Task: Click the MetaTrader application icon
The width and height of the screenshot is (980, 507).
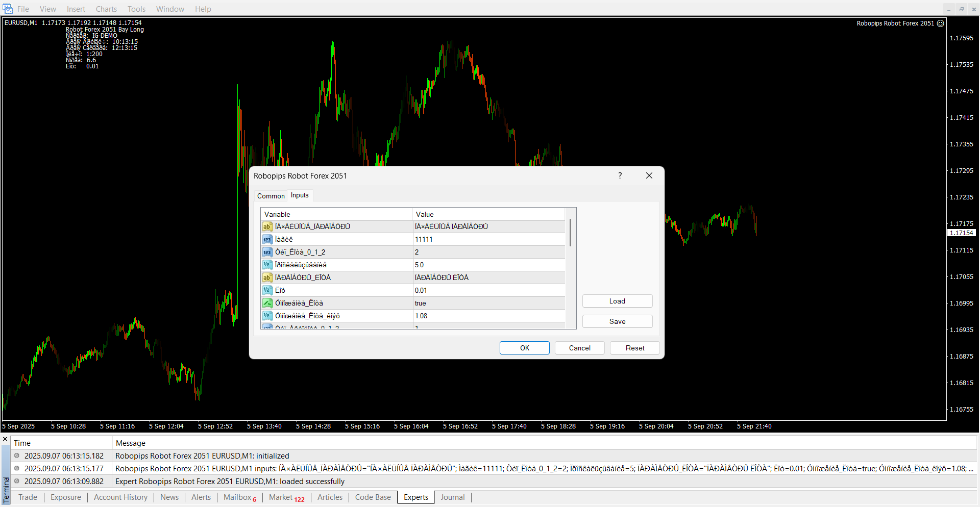Action: [8, 9]
